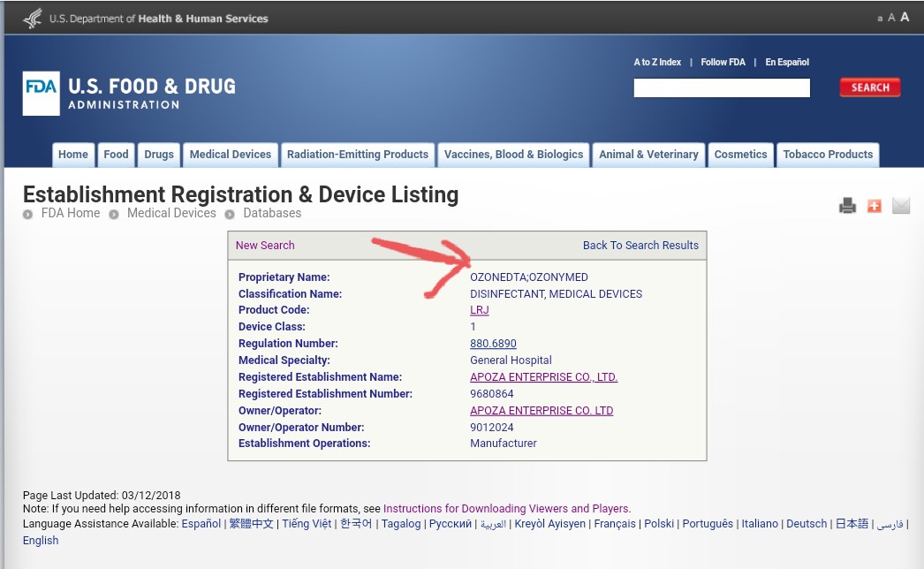Open the Follow FDA link
This screenshot has height=569, width=924.
coord(723,62)
